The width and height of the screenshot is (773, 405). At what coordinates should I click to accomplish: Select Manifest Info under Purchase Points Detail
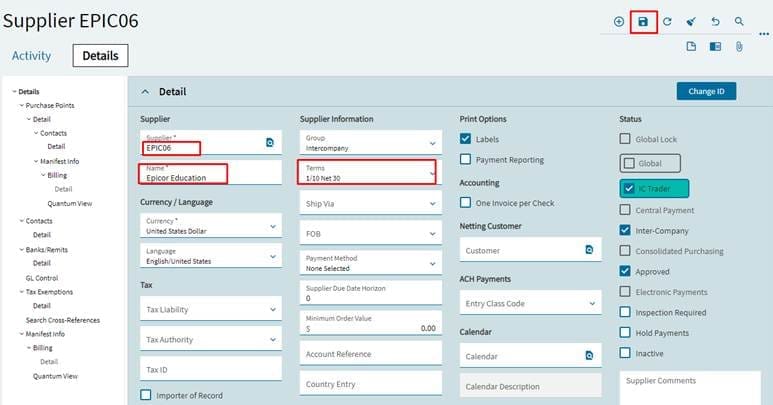pos(60,161)
